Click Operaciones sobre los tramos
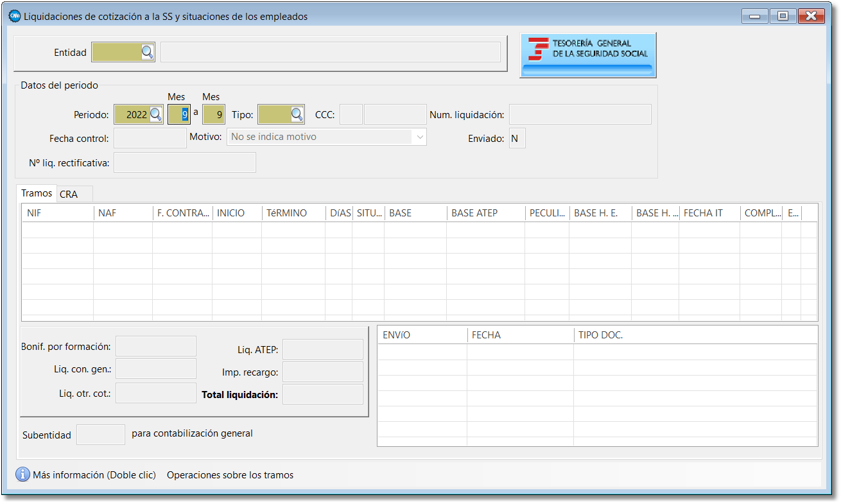The image size is (841, 504). coord(230,475)
